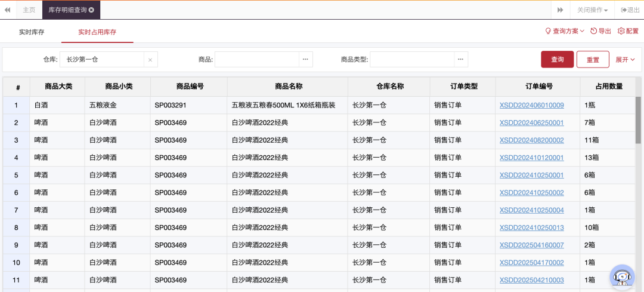Clear the 仓库 field with the X icon
The height and width of the screenshot is (292, 644).
coord(150,60)
